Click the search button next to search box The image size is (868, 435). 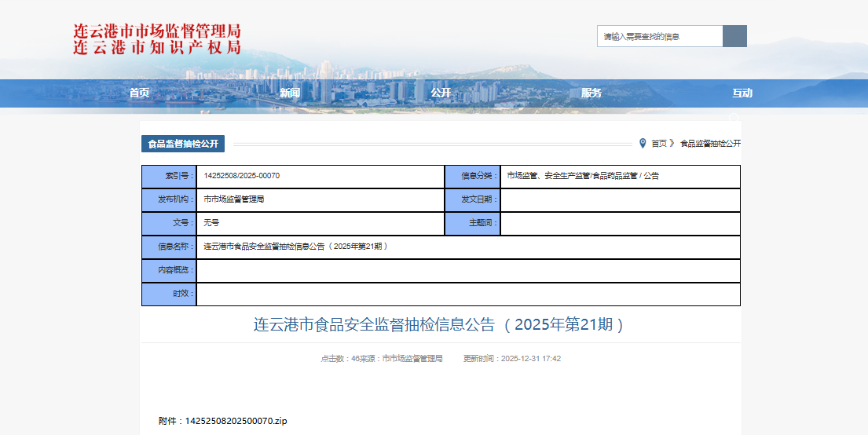[734, 36]
